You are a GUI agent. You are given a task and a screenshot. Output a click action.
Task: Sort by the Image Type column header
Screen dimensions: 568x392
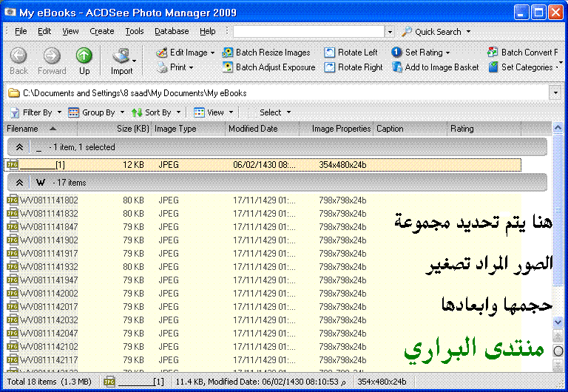(189, 129)
